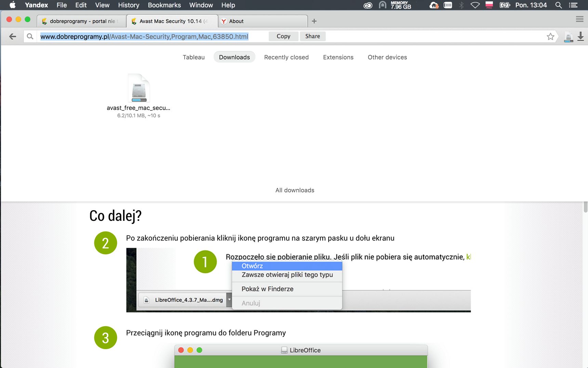Click the keyboard icon in menu bar

(x=448, y=5)
